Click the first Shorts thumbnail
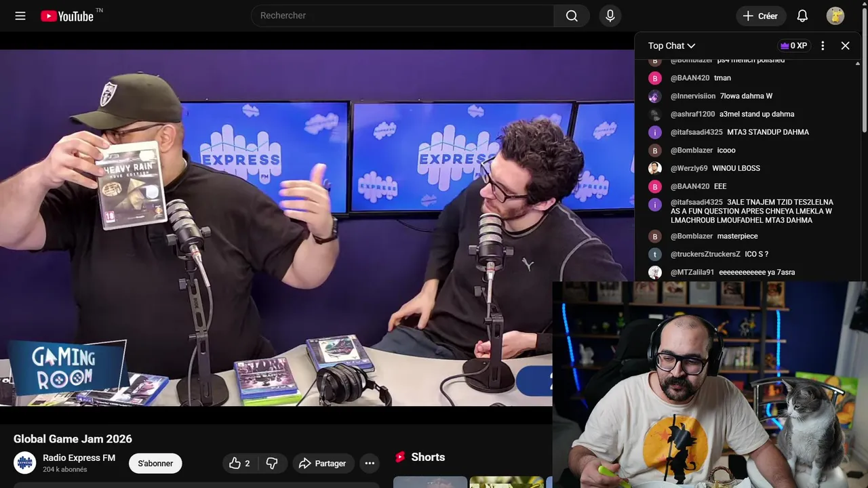Image resolution: width=868 pixels, height=488 pixels. [x=430, y=483]
